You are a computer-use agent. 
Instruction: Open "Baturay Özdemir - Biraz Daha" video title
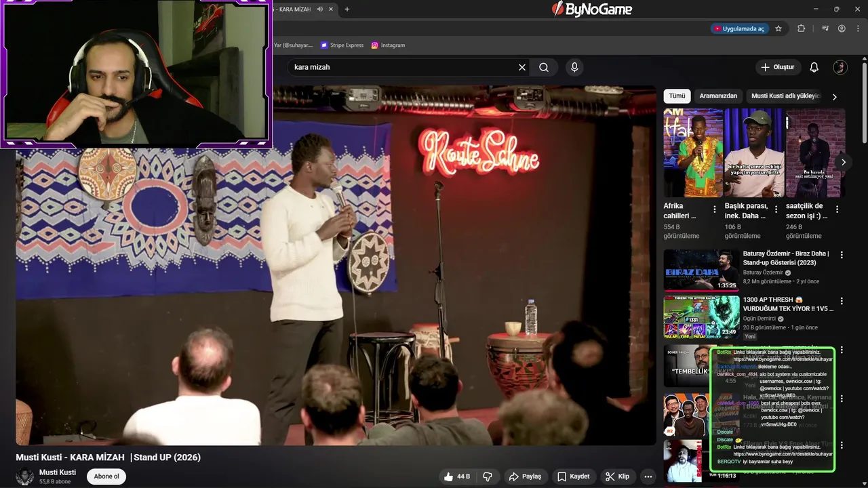coord(786,258)
